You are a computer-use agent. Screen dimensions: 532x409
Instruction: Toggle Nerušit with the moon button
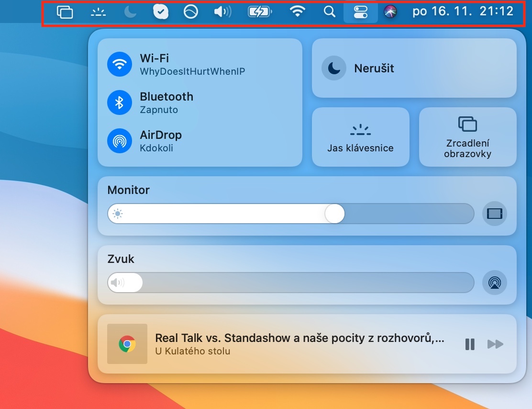click(334, 68)
